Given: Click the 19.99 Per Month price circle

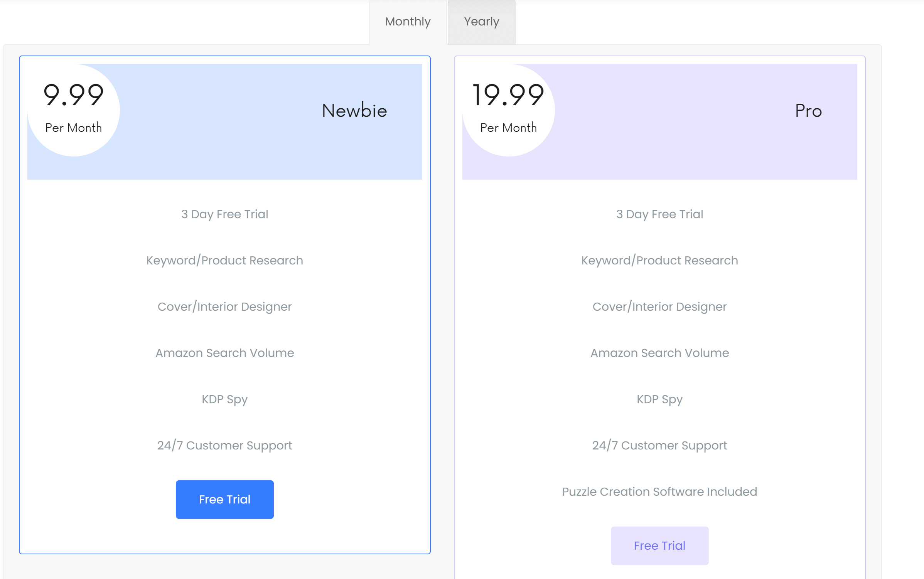Looking at the screenshot, I should (508, 110).
